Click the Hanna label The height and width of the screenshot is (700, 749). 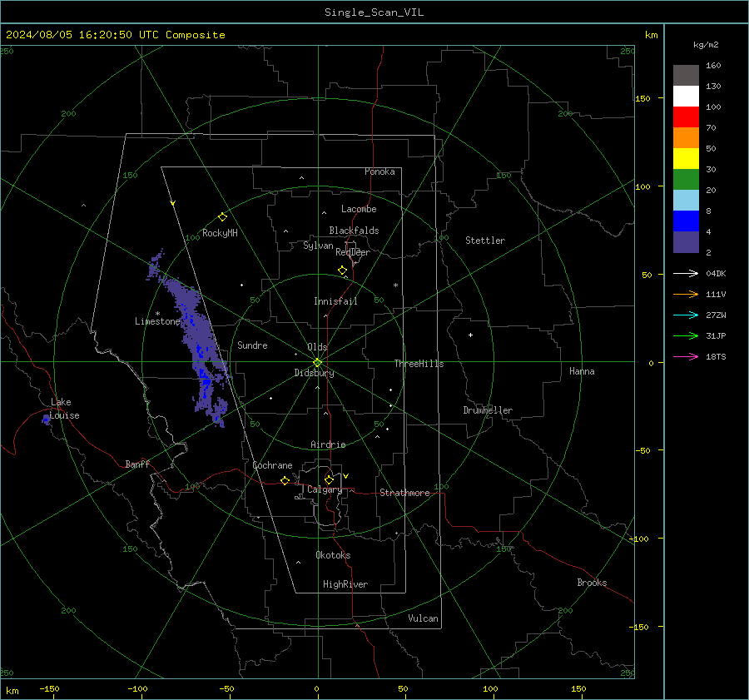click(582, 371)
